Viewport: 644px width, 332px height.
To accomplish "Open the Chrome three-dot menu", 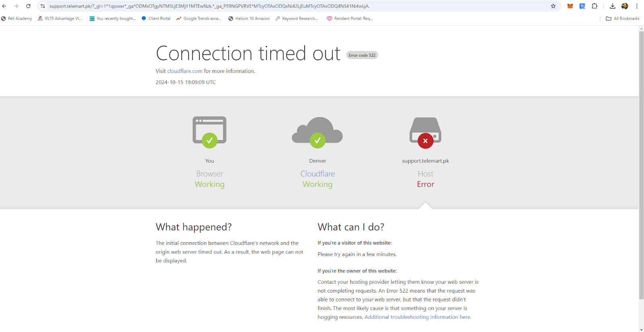I will click(637, 6).
